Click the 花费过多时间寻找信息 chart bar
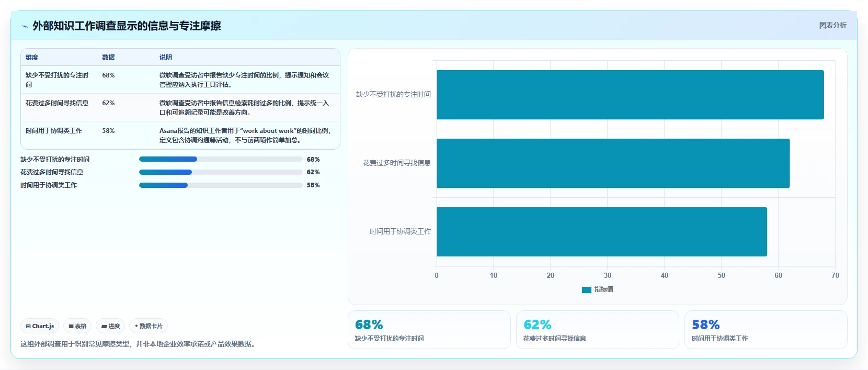 tap(613, 163)
